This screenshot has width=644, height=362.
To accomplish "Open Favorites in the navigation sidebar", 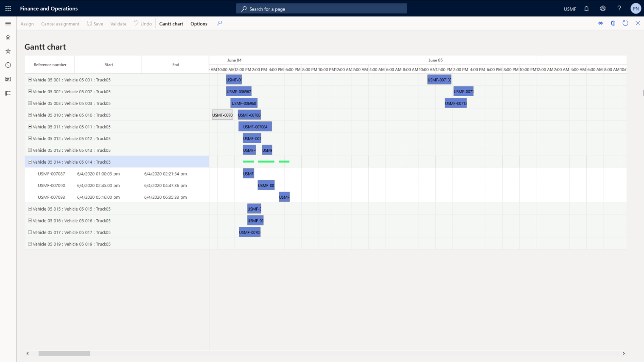I will [8, 51].
